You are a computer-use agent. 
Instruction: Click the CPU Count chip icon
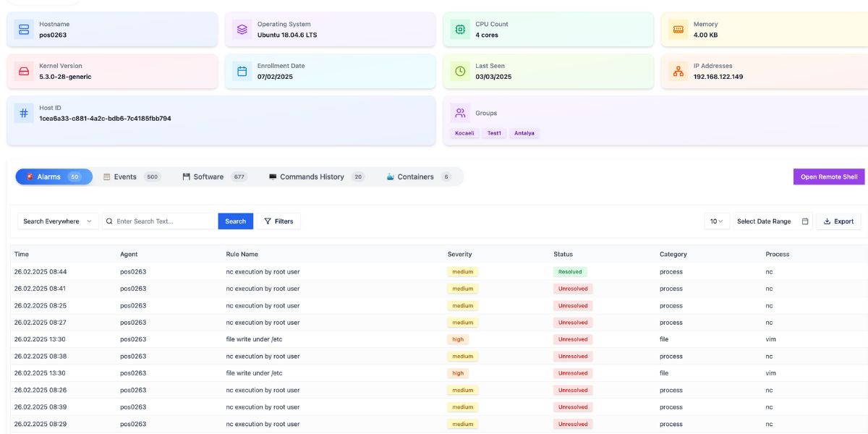[460, 30]
